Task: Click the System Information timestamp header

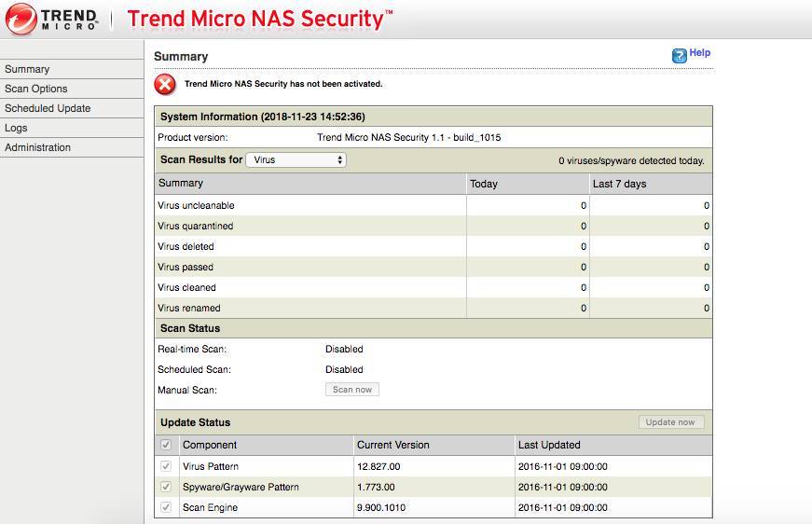Action: tap(263, 117)
